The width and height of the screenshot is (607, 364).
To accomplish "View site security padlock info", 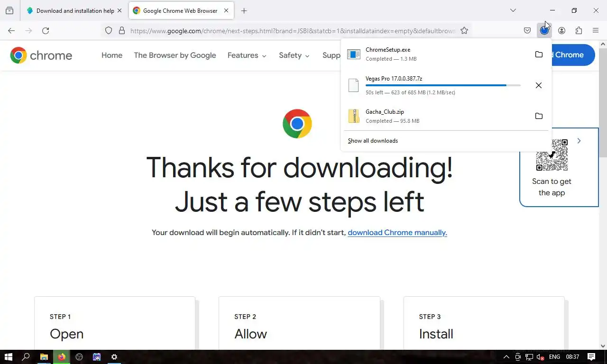I will pyautogui.click(x=122, y=30).
